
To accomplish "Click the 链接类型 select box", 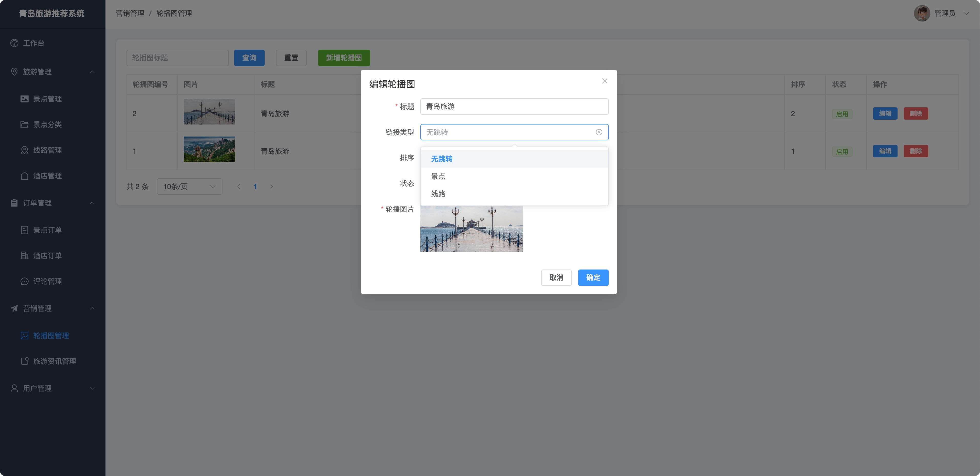I will click(x=514, y=132).
